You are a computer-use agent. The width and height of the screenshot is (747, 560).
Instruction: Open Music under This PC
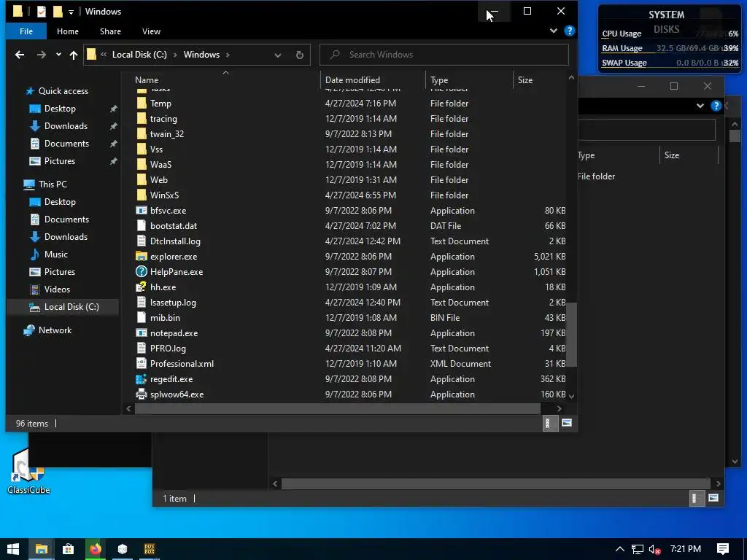[55, 254]
